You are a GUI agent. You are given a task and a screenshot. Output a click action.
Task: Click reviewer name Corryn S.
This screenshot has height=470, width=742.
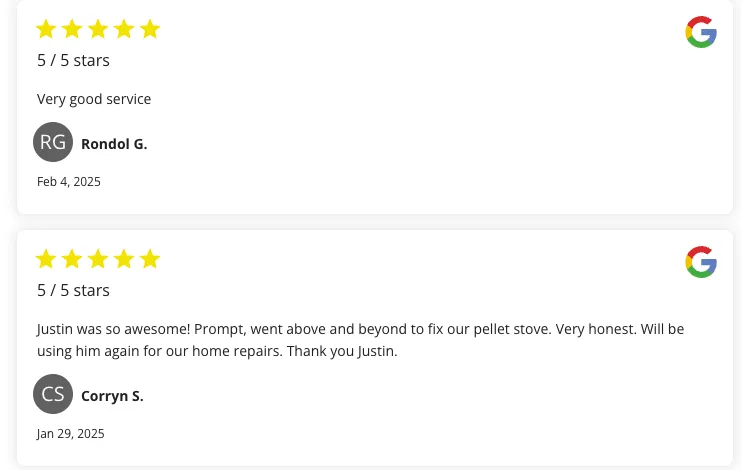point(112,396)
